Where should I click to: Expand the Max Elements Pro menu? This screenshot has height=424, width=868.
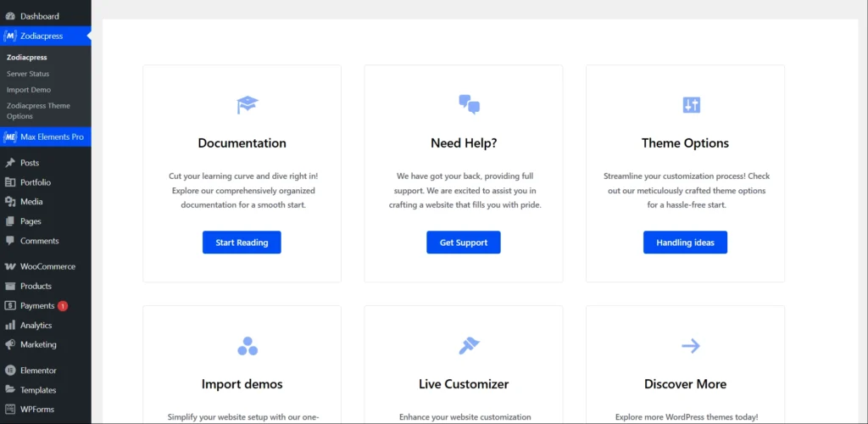[51, 137]
